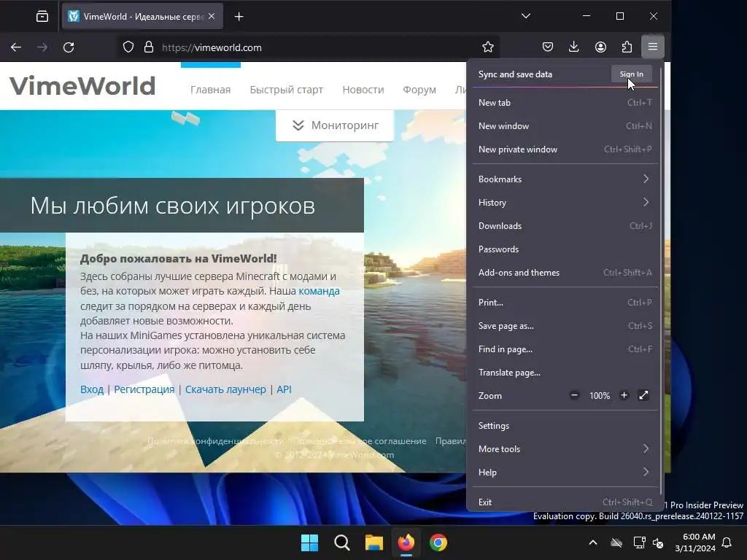Viewport: 747px width, 560px height.
Task: Select New window menu entry
Action: click(565, 125)
